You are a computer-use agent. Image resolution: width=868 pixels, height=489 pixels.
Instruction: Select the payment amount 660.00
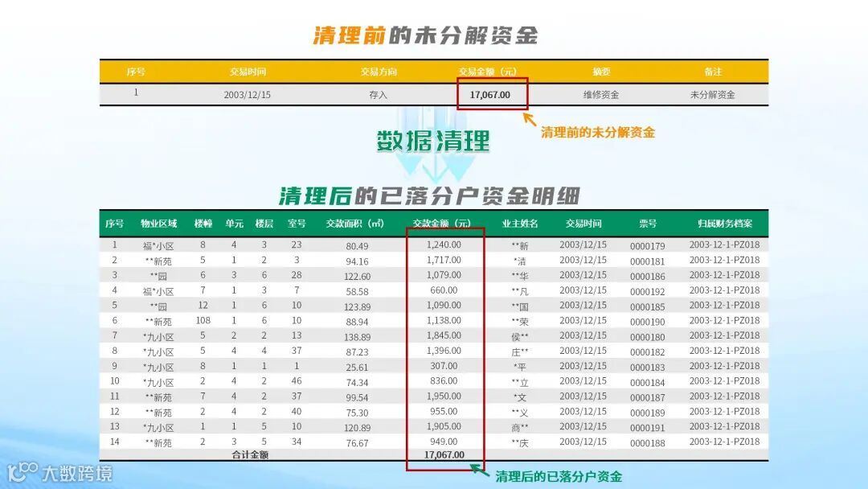click(x=444, y=290)
